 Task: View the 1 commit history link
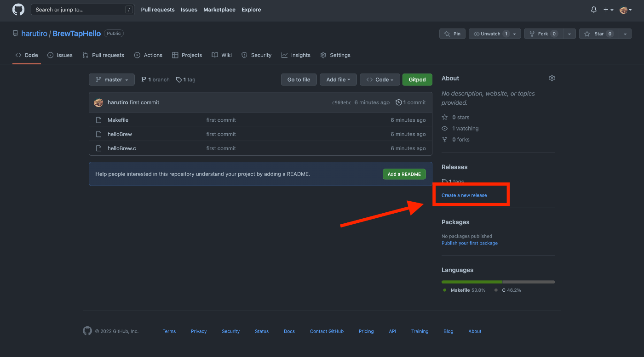coord(411,102)
